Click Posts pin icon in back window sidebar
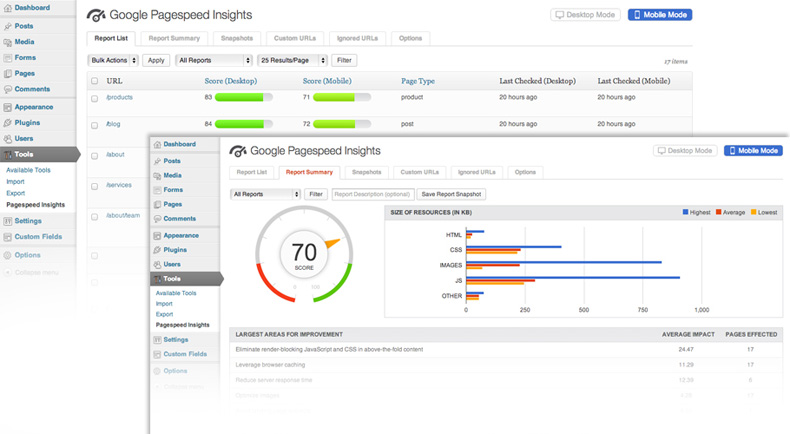Viewport: 790px width, 434px height. coord(8,26)
